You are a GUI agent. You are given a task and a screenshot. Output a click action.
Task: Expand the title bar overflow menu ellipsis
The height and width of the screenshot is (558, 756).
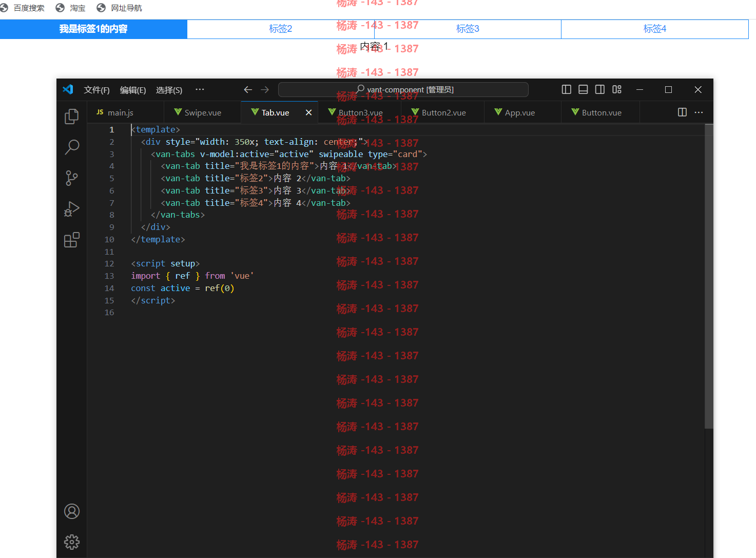[x=200, y=89]
